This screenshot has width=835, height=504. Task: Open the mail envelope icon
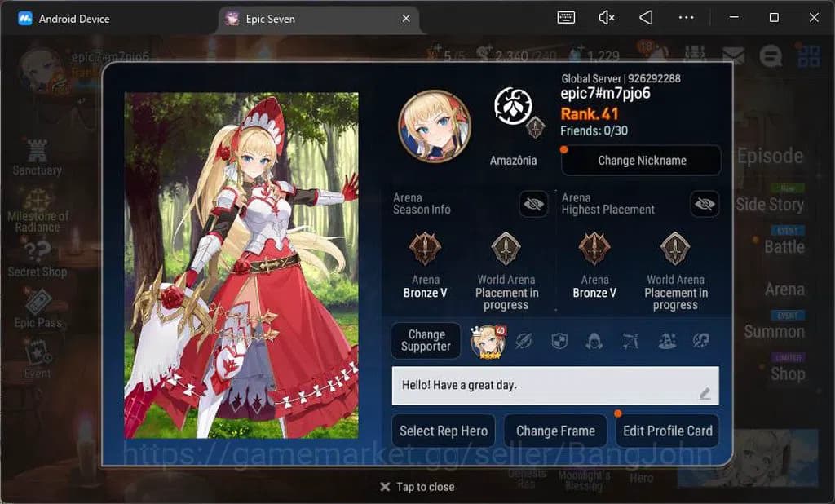[x=733, y=55]
